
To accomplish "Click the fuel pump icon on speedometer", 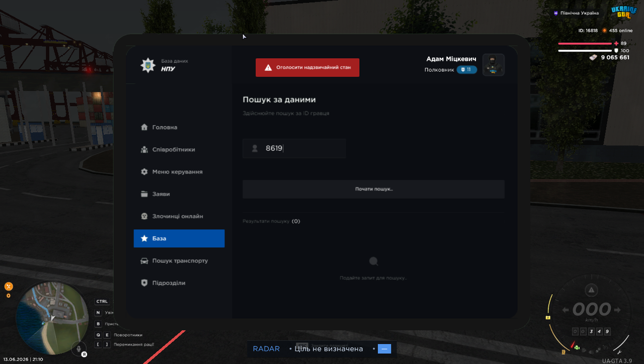I will [x=563, y=351].
